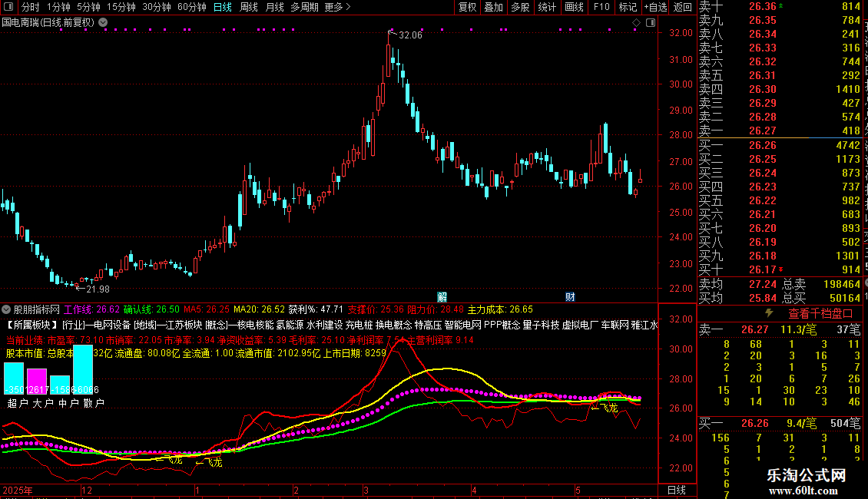Activate the 画线 drawing tool

(x=574, y=7)
